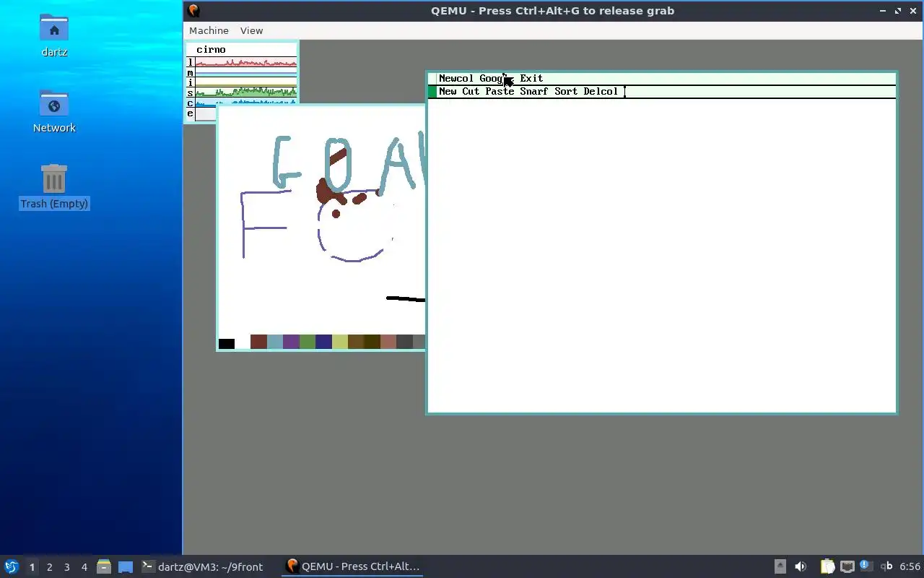Activate the dartz@VM3 terminal task button
Screen dimensions: 924x578
click(x=202, y=566)
